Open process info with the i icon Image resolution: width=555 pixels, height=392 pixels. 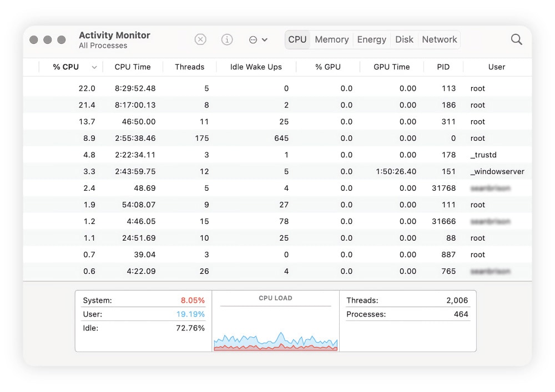[227, 39]
